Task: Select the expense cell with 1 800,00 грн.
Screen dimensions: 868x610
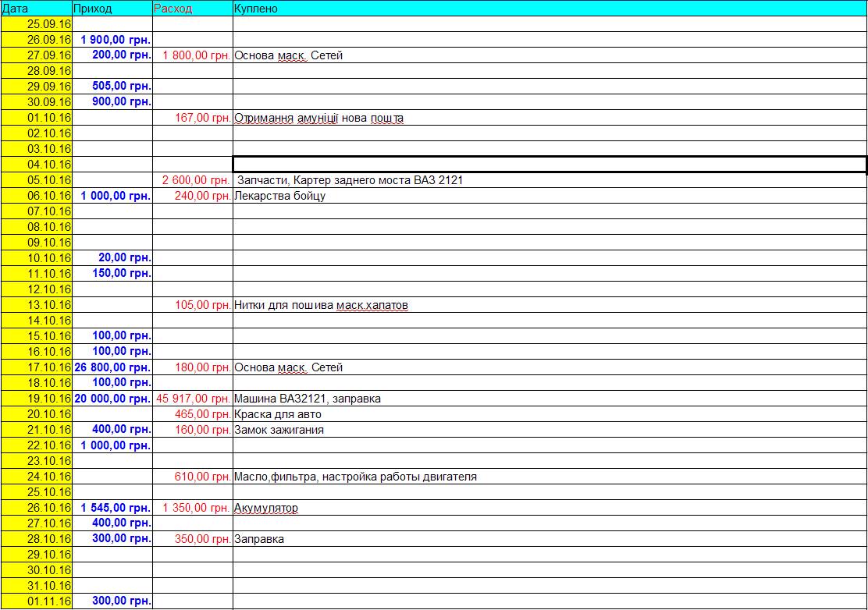Action: [x=193, y=55]
